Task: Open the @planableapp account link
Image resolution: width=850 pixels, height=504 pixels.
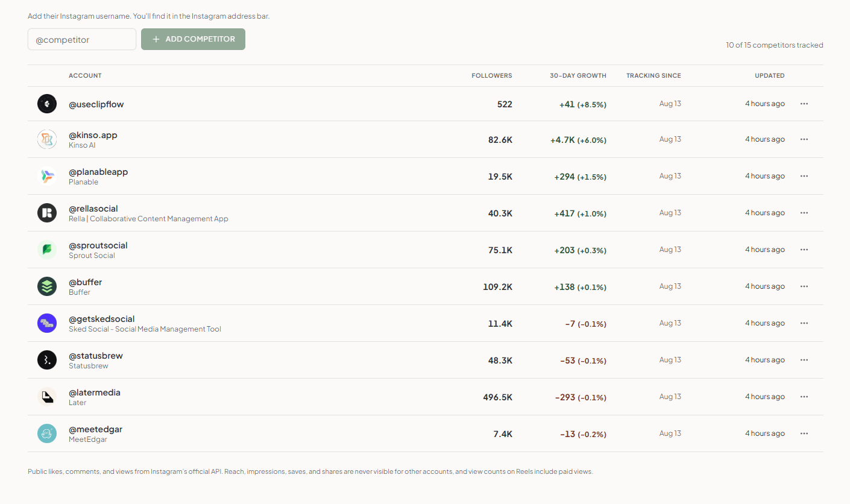Action: pos(98,172)
